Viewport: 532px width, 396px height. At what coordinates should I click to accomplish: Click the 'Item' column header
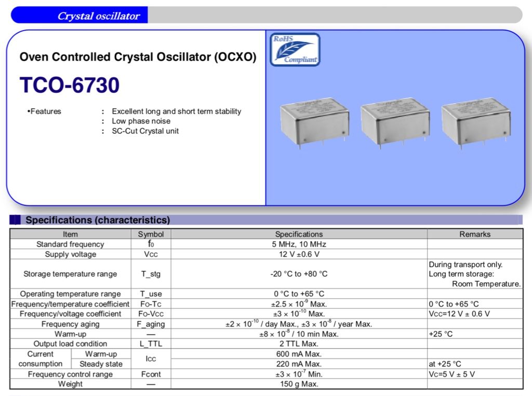coord(70,234)
